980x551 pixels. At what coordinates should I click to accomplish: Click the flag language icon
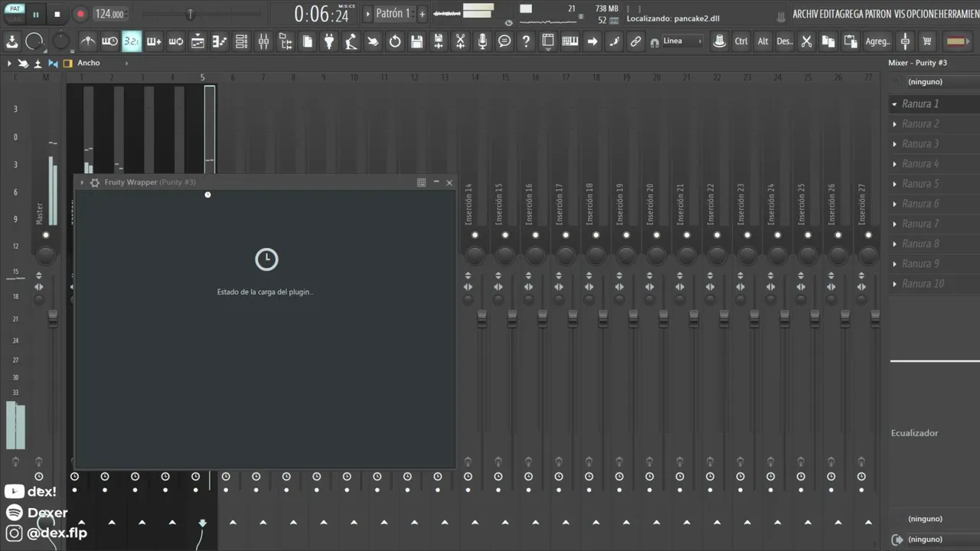956,41
